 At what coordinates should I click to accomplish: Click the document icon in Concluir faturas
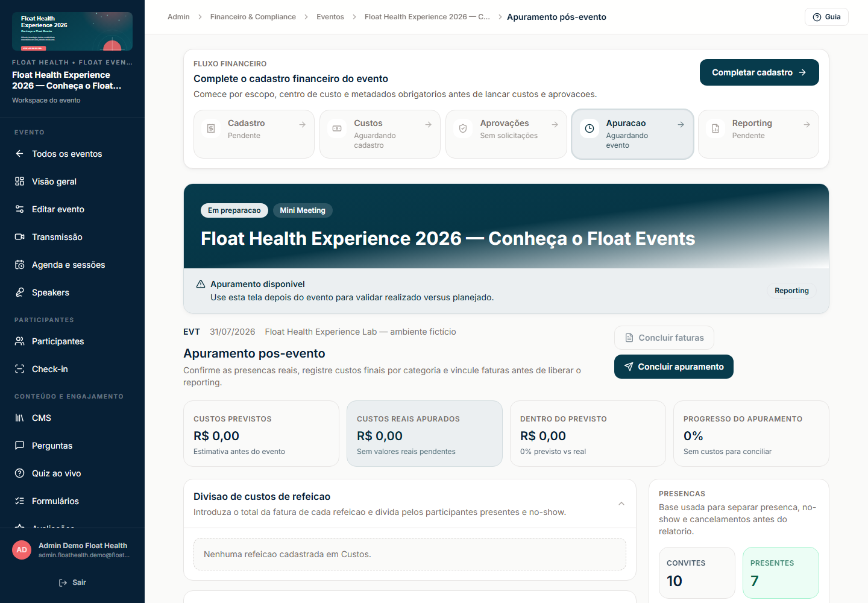pyautogui.click(x=629, y=338)
